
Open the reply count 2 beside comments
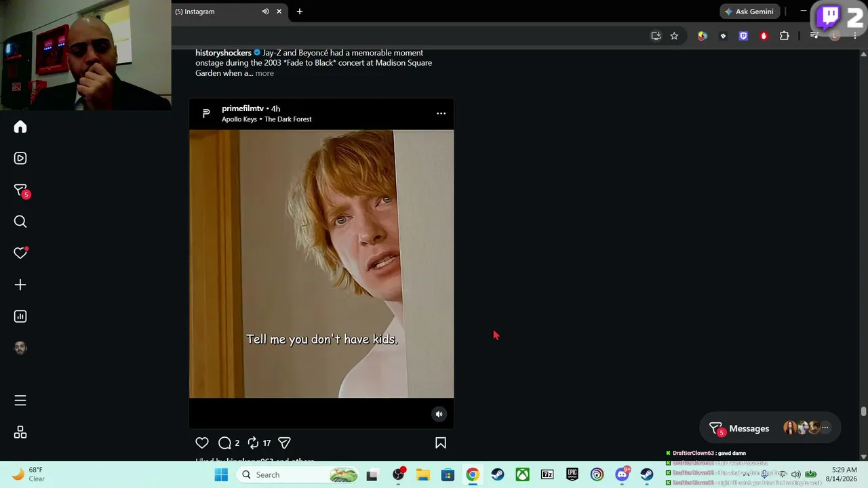point(237,443)
